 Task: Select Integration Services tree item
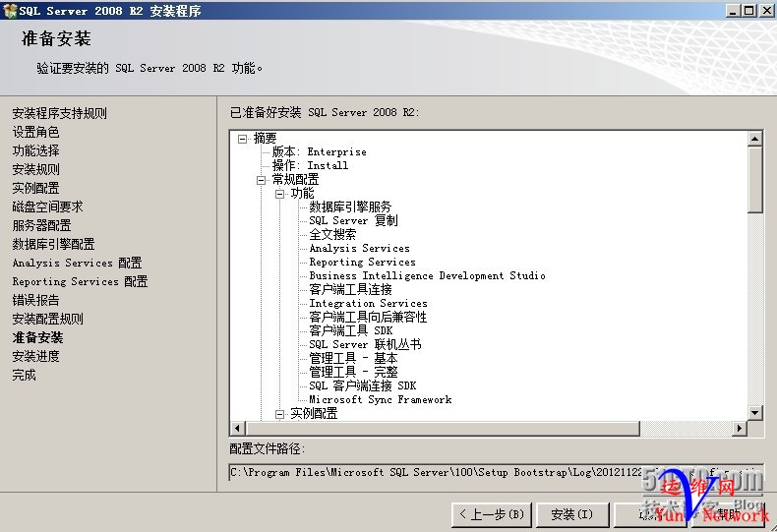pyautogui.click(x=368, y=304)
